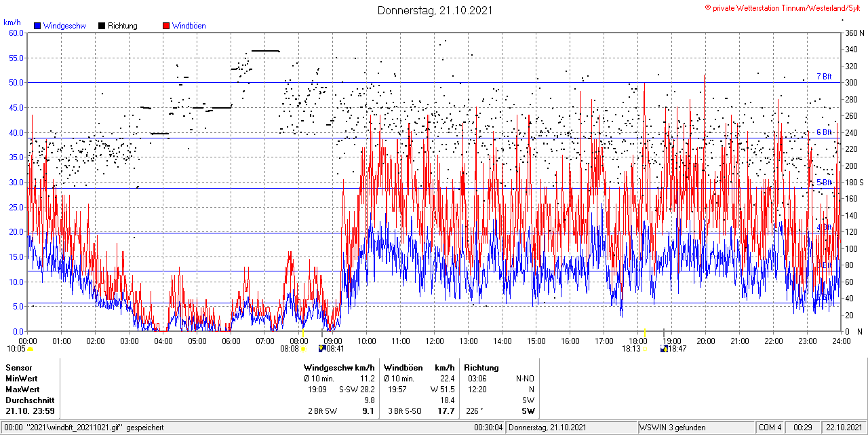Click the 21.10. 23:59 timestamp

pos(31,411)
